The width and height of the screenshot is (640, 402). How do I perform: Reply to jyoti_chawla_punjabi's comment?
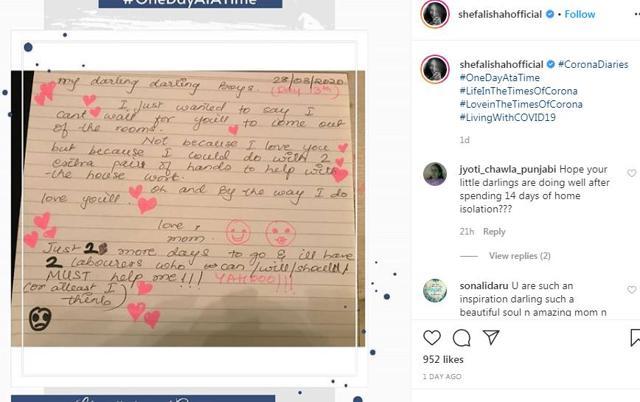(x=494, y=232)
